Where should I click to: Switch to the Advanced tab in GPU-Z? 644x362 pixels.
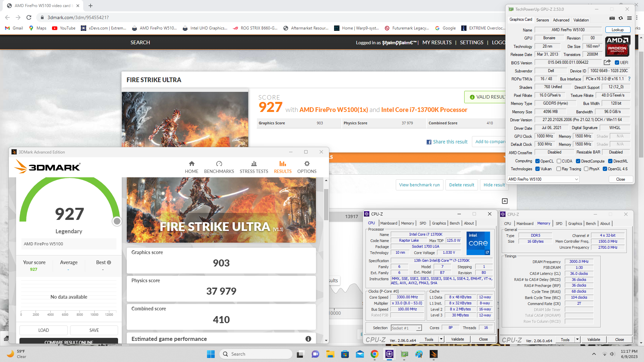pos(561,20)
